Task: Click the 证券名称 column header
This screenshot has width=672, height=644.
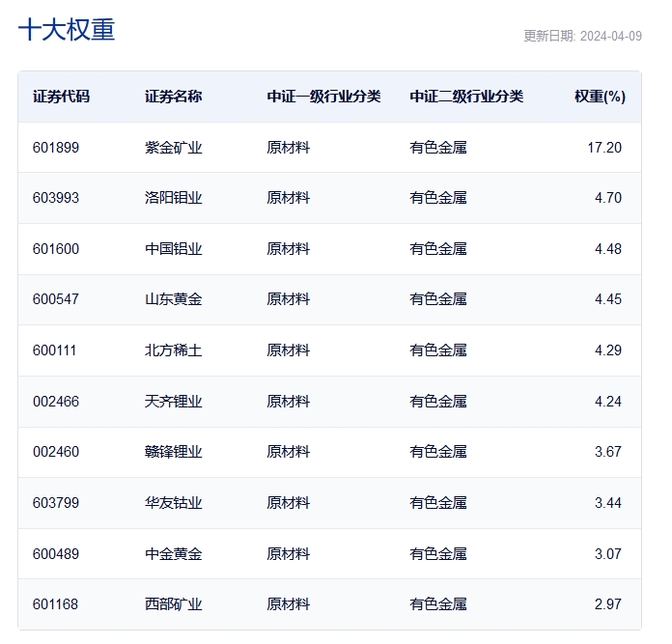Action: coord(173,97)
